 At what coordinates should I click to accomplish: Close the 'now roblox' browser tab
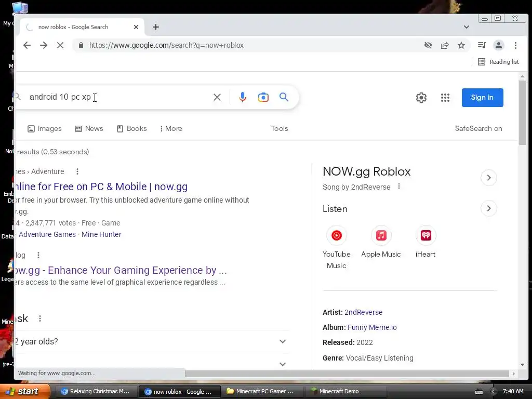tap(136, 27)
